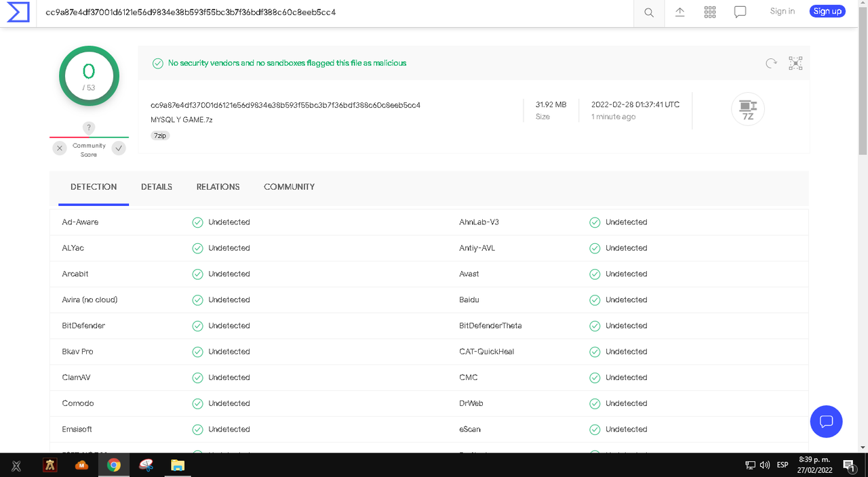
Task: Open the similarity graph icon
Action: click(x=795, y=63)
